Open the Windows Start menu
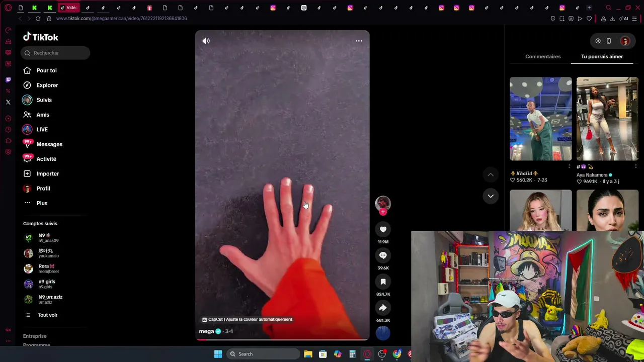Screen dimensions: 644x362 (218, 354)
